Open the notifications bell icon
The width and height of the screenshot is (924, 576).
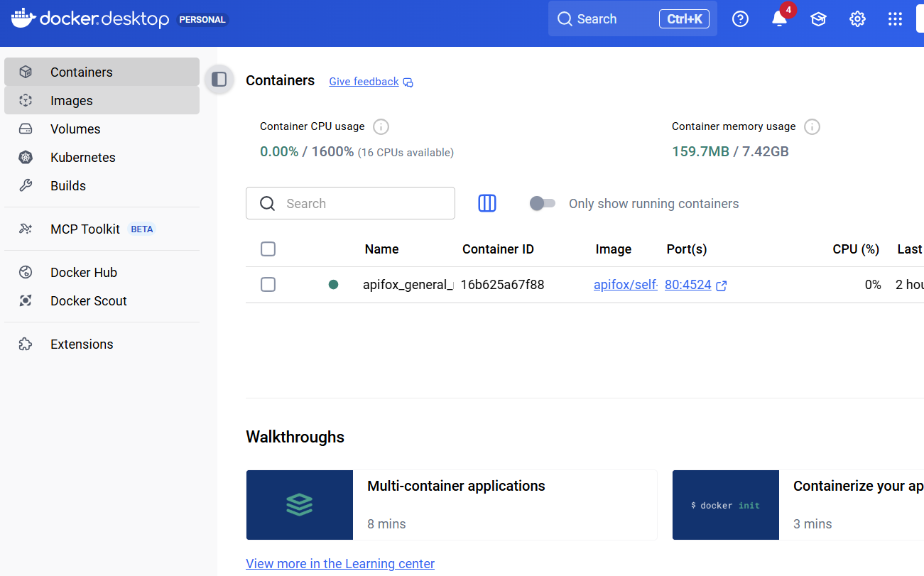coord(780,19)
